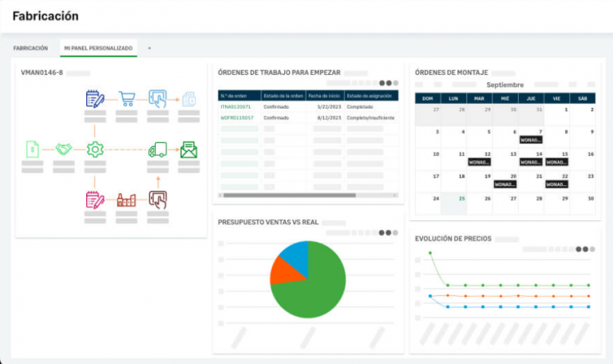Click the brown touch-screen hand icon

click(x=157, y=200)
